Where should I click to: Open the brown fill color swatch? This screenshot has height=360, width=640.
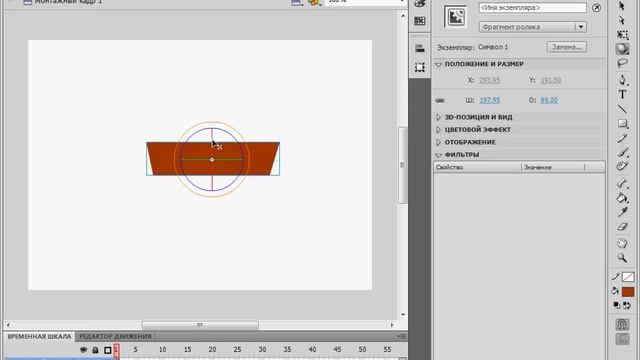pyautogui.click(x=628, y=292)
